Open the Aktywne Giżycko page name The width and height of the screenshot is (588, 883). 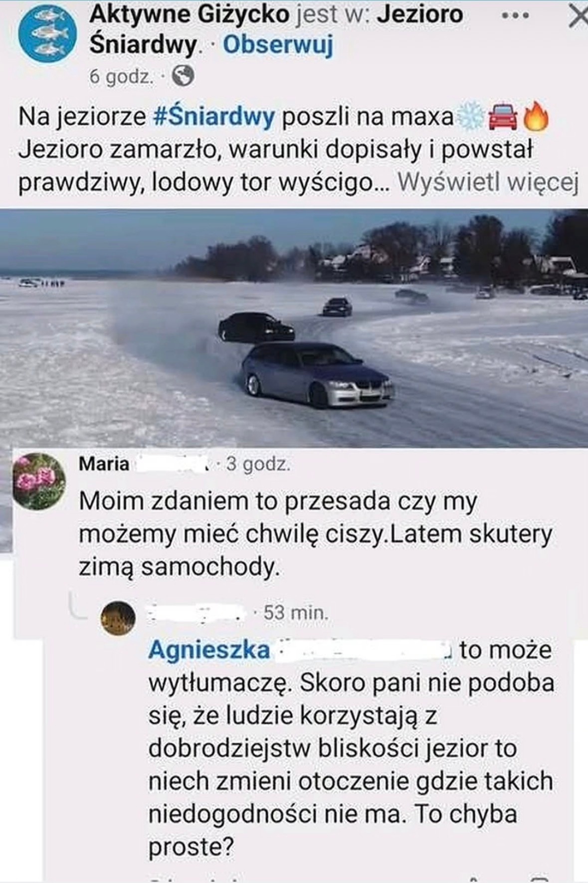click(190, 15)
